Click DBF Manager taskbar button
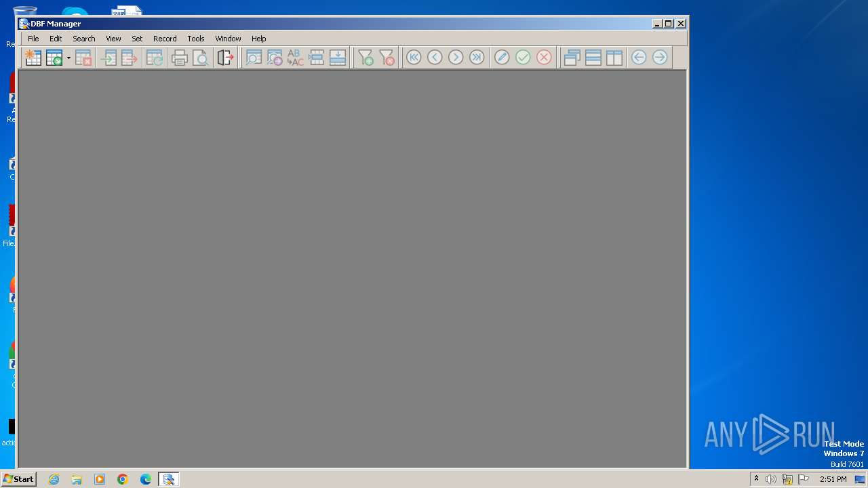868x488 pixels. pos(169,479)
